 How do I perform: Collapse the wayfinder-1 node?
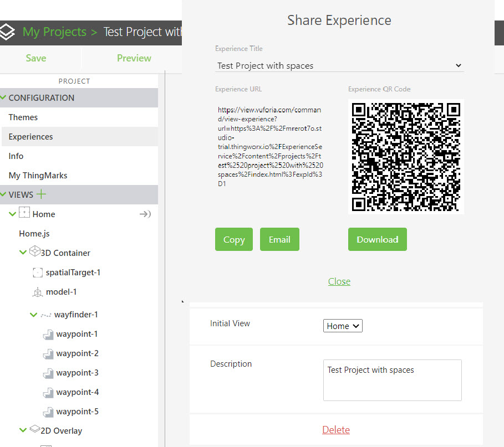click(33, 314)
